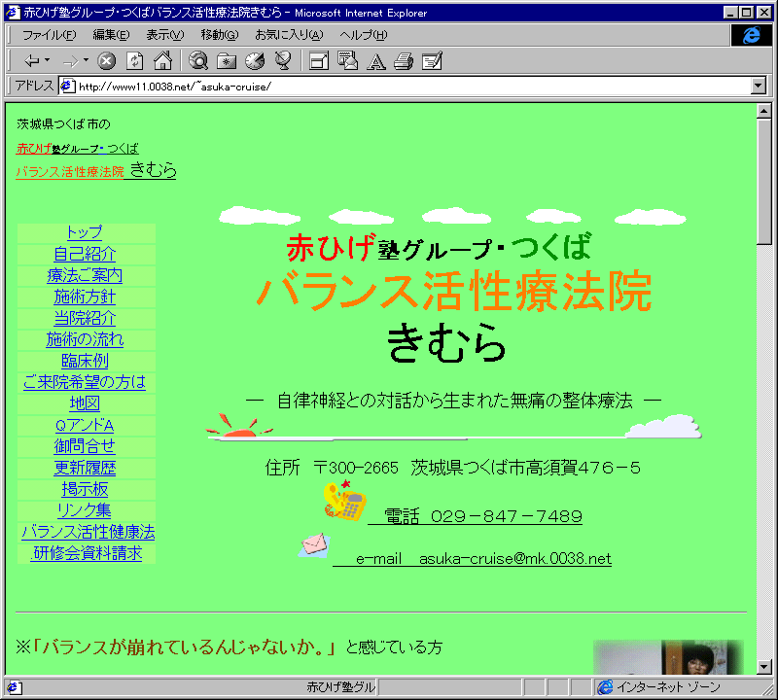Click the Channels satellite dish icon
This screenshot has height=700, width=778.
point(283,61)
